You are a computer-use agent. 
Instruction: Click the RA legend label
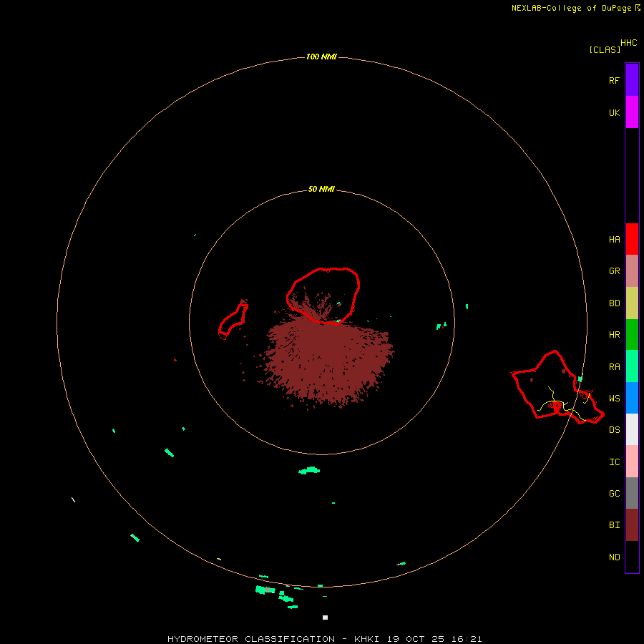coord(614,367)
